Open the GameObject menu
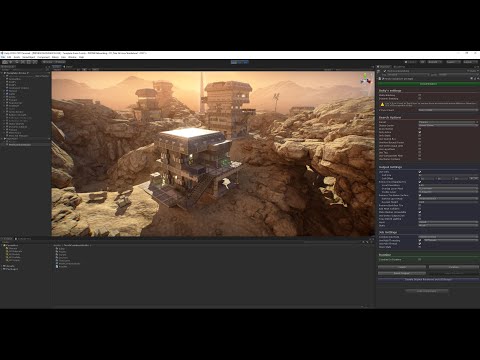 29,57
